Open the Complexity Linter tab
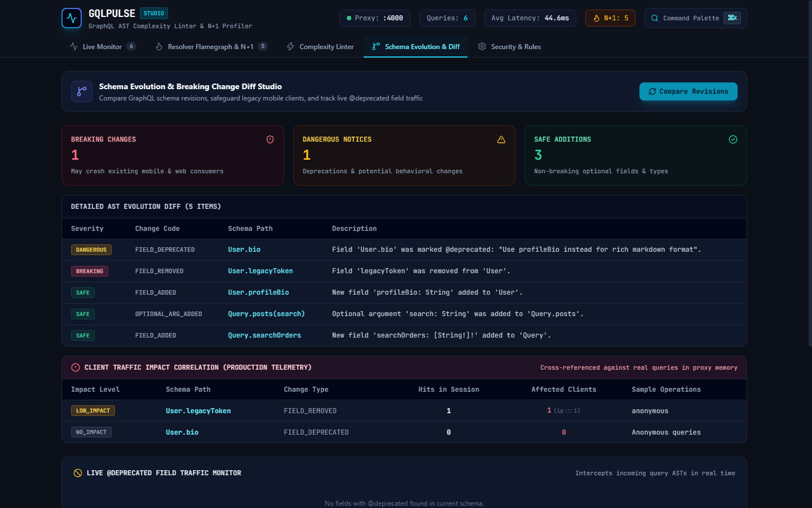The image size is (812, 508). [320, 47]
